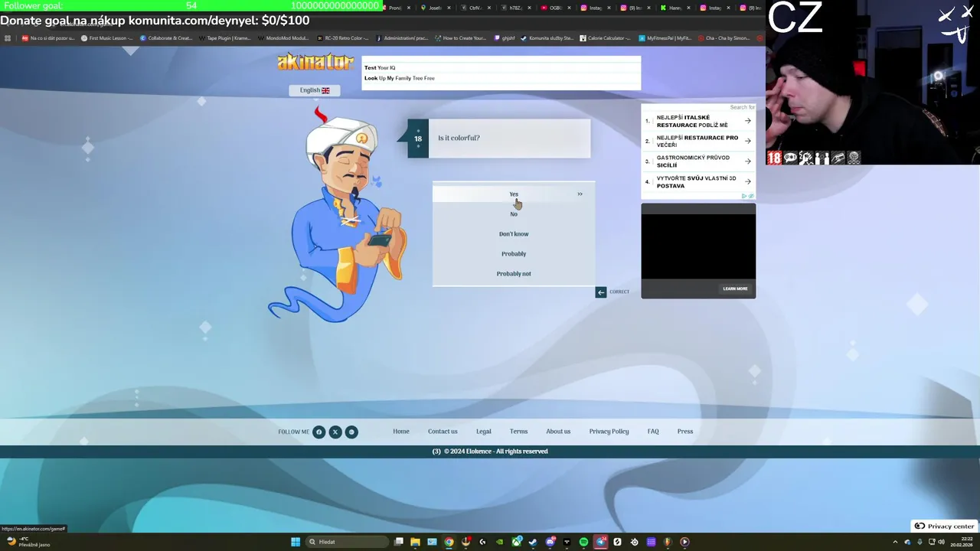Choose the Don't know answer
Viewport: 980px width, 551px height.
[x=514, y=233]
